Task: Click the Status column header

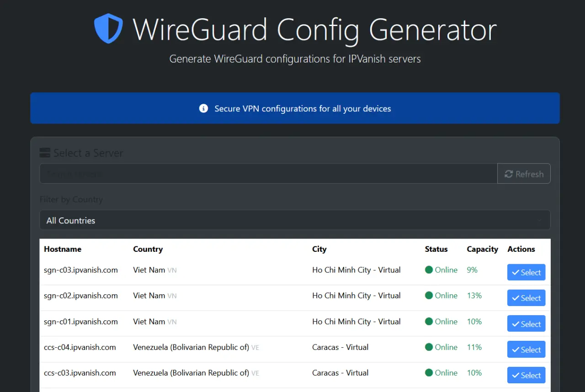Action: click(436, 249)
